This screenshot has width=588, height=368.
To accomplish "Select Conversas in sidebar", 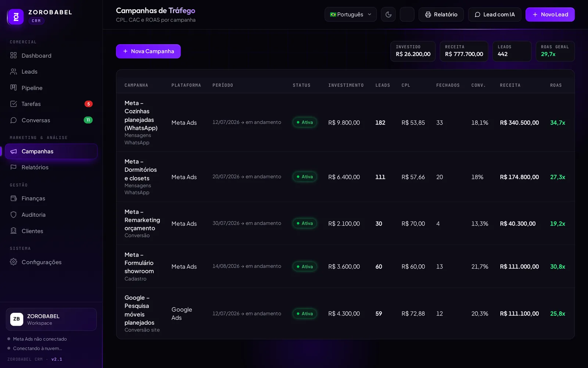I will point(51,120).
